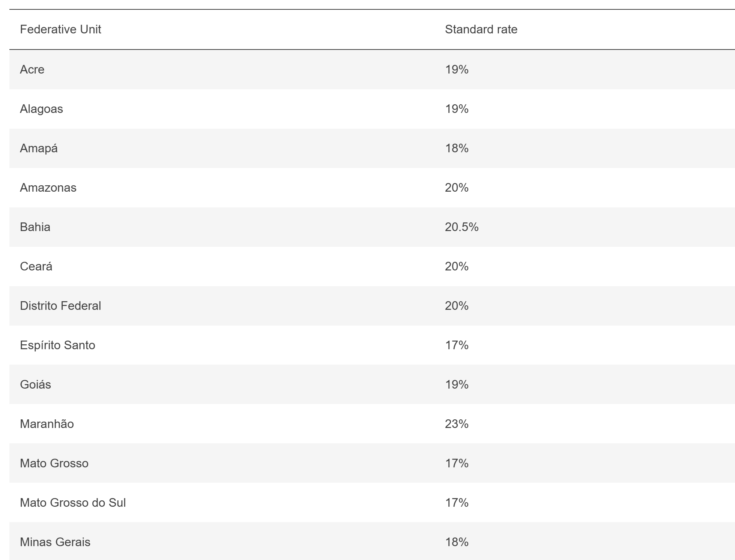Click Amapá's 18% rate value
The height and width of the screenshot is (560, 735).
click(x=457, y=148)
